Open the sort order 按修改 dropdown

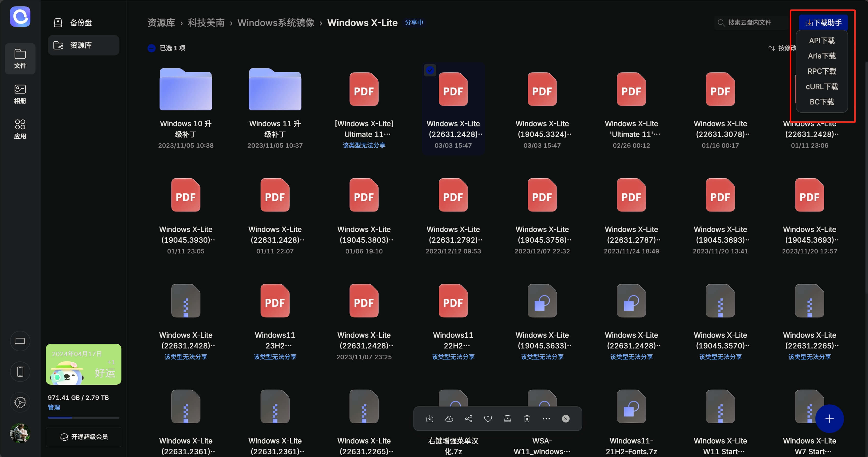[x=782, y=48]
